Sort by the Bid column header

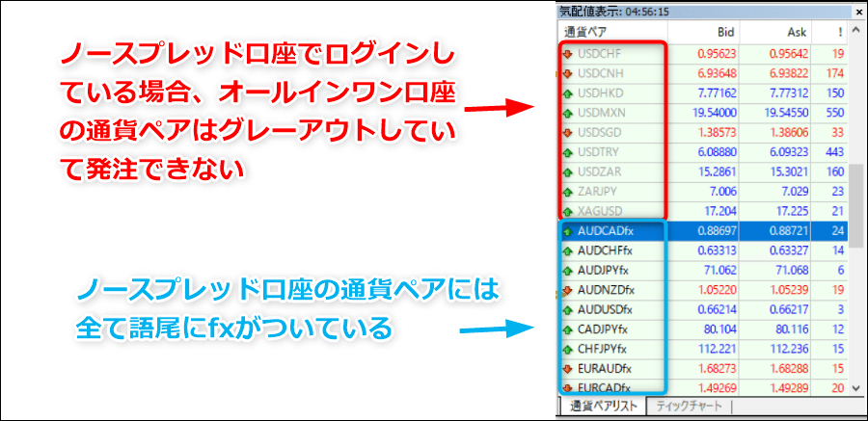(704, 32)
